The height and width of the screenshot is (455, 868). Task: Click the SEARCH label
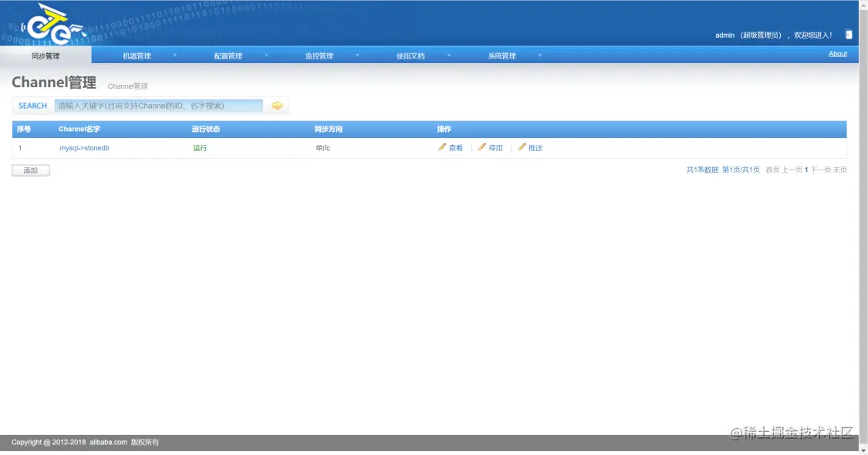[32, 106]
